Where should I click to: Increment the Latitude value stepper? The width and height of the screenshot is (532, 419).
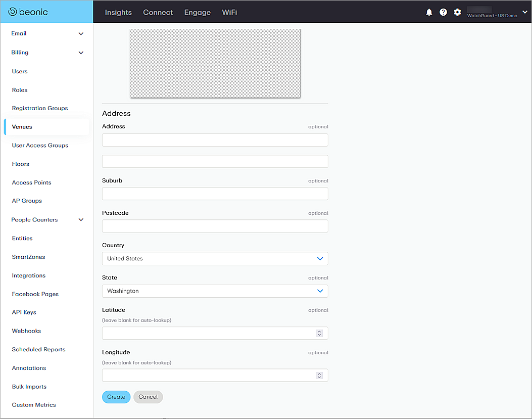[319, 331]
